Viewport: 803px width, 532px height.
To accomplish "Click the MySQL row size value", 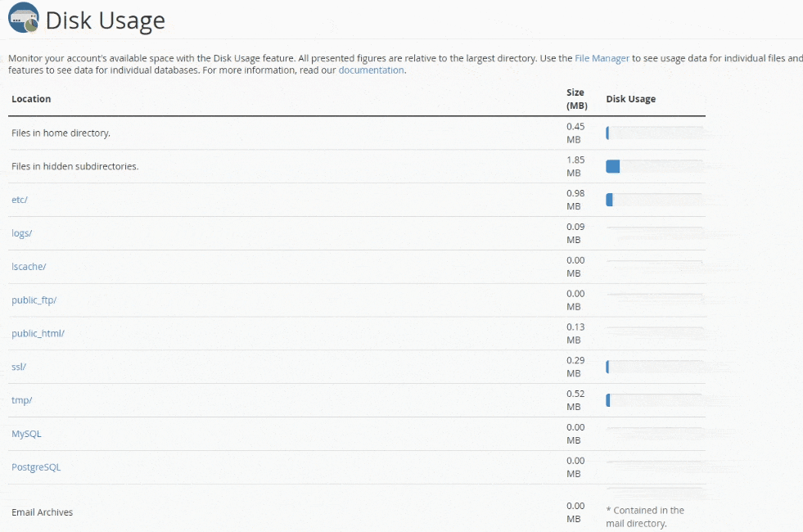I will (x=575, y=434).
